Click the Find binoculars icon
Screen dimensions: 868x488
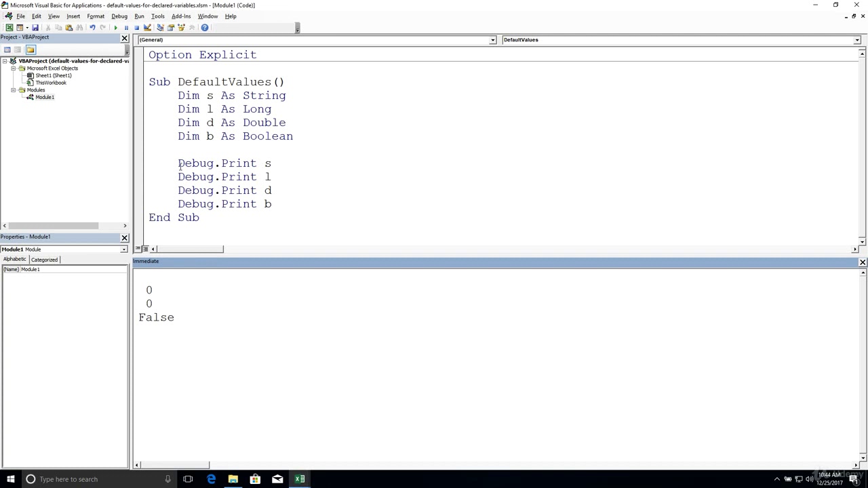pos(79,28)
